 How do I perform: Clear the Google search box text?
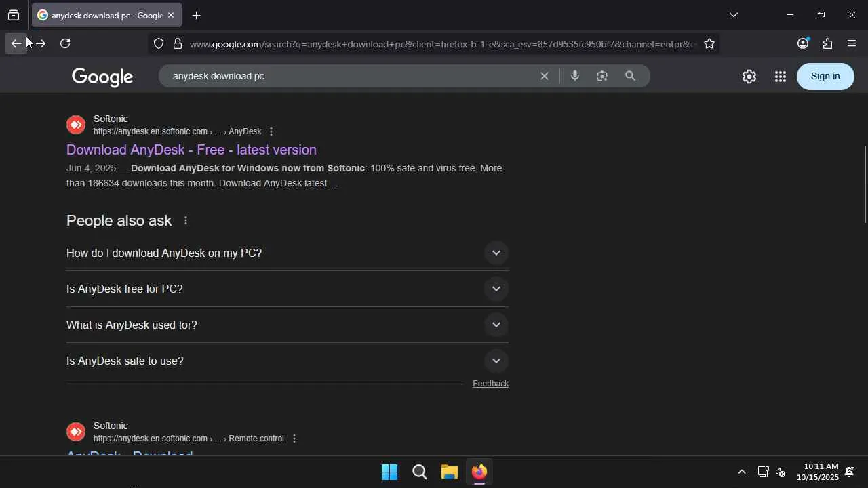click(x=544, y=76)
